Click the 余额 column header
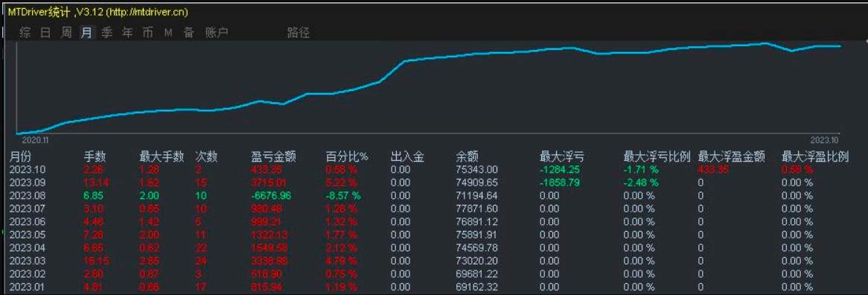 [x=467, y=156]
